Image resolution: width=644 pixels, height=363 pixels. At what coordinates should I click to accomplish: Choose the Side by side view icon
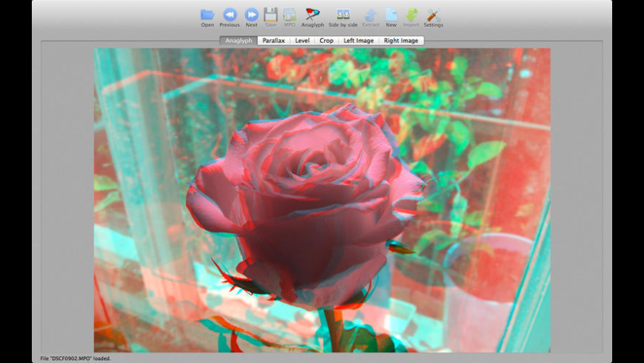point(343,15)
